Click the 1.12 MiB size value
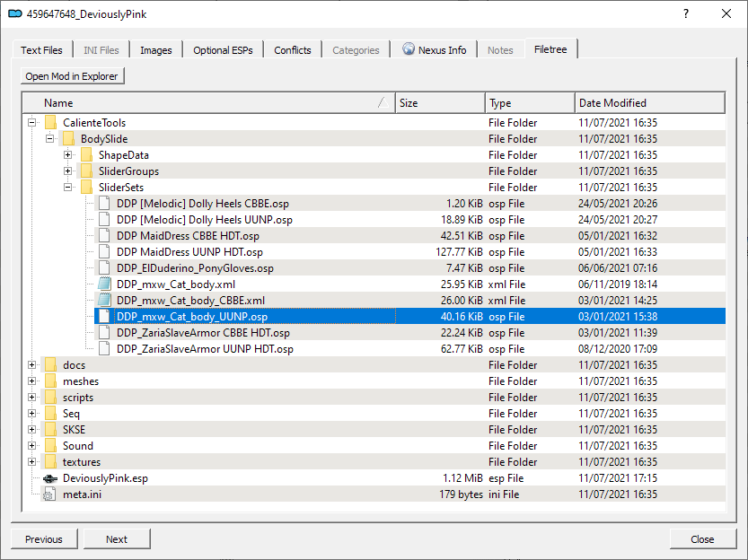This screenshot has height=560, width=748. click(x=462, y=478)
